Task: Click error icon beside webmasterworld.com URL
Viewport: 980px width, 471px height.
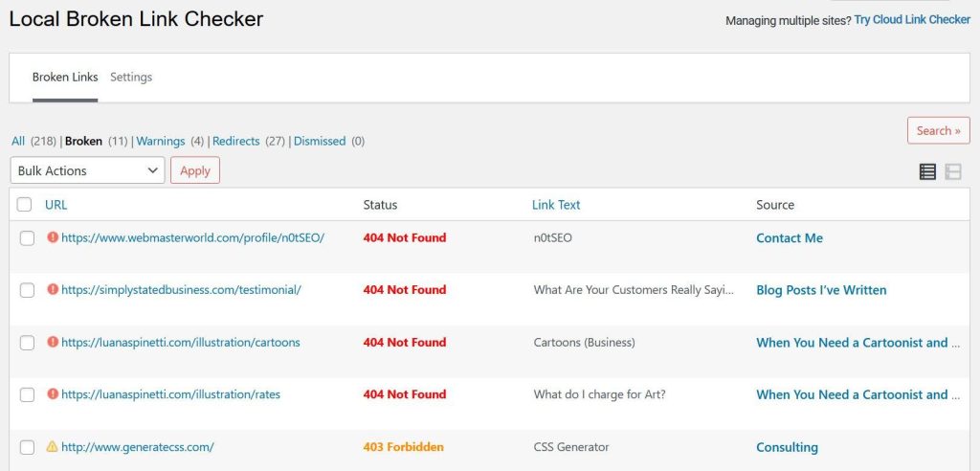Action: coord(53,237)
